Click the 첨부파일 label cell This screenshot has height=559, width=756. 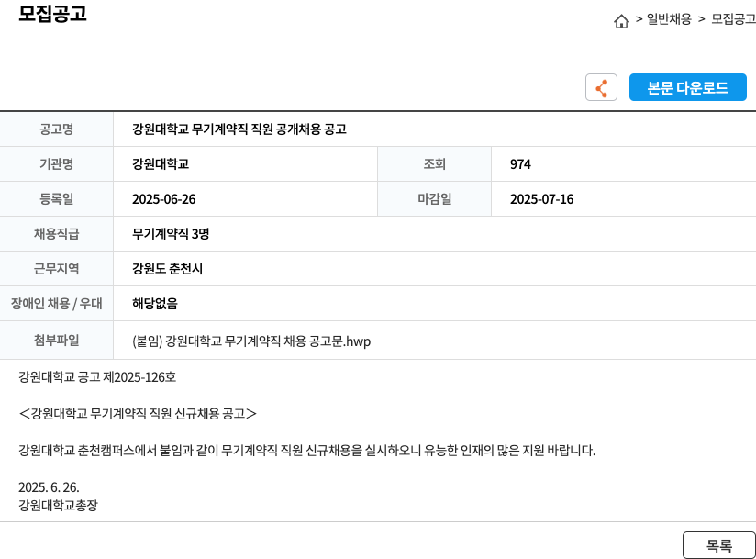[x=56, y=340]
